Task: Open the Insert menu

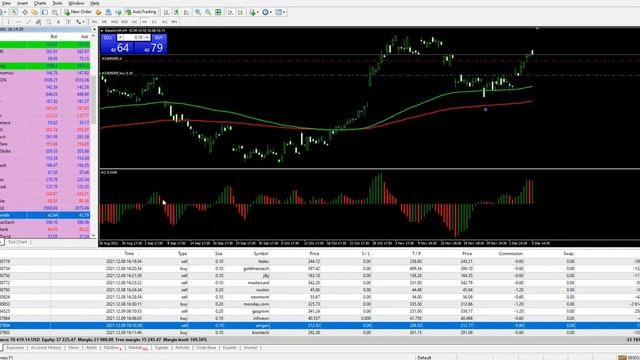Action: pyautogui.click(x=22, y=3)
